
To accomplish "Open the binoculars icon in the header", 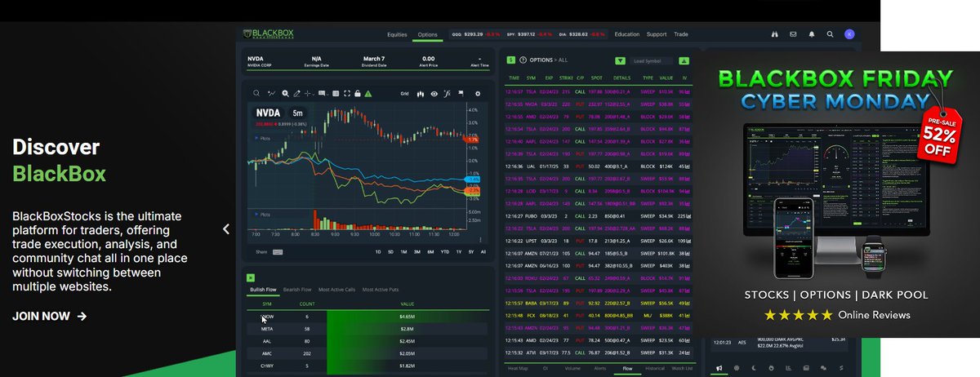I will tap(774, 34).
